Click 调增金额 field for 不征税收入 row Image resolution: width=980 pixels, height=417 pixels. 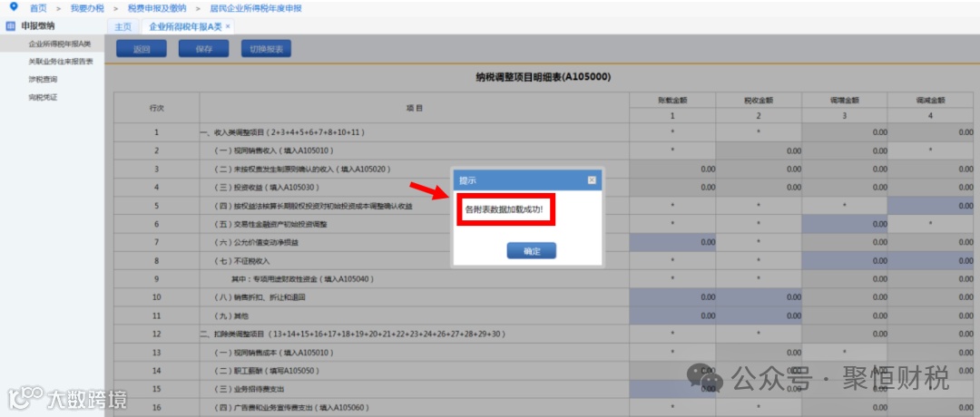click(845, 260)
